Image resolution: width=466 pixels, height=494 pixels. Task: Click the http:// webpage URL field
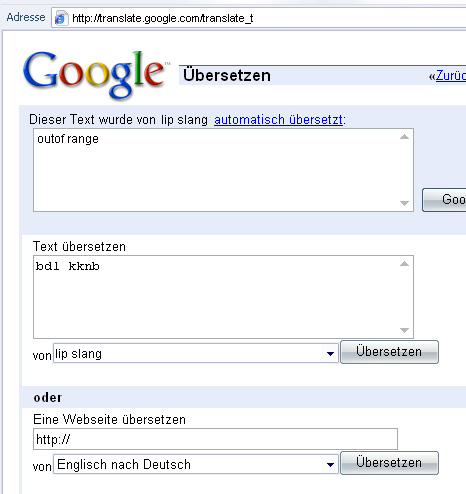[x=215, y=439]
